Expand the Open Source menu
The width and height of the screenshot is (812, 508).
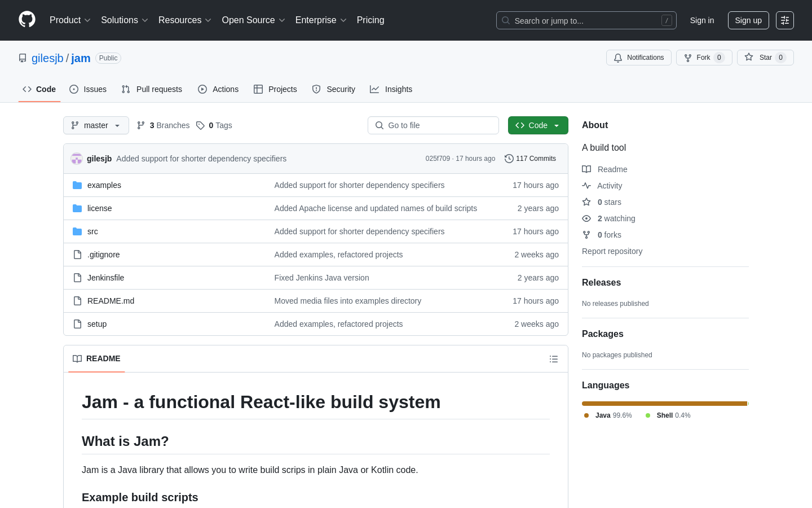tap(254, 20)
